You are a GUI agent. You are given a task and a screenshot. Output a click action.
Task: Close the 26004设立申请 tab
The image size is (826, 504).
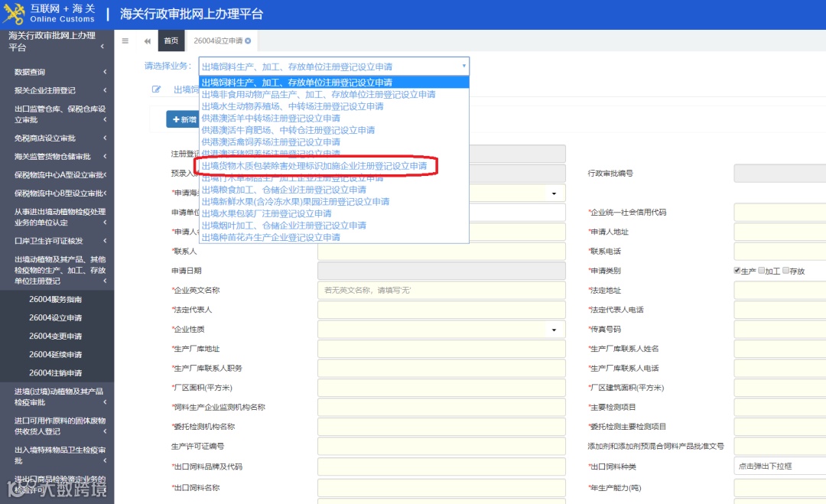[x=248, y=41]
